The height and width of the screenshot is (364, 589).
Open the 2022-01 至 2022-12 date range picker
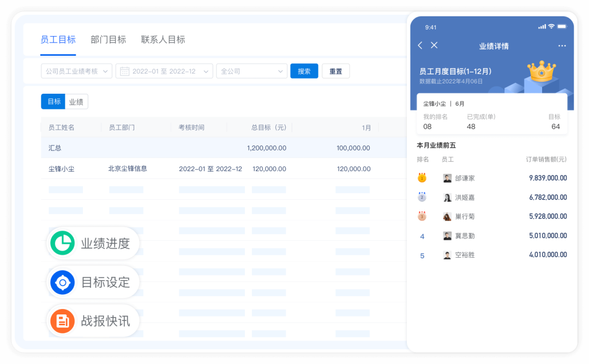[x=164, y=71]
